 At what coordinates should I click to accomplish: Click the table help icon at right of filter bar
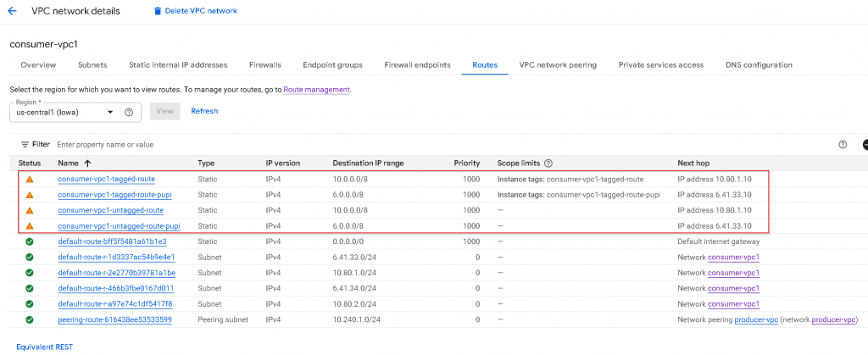tap(843, 145)
